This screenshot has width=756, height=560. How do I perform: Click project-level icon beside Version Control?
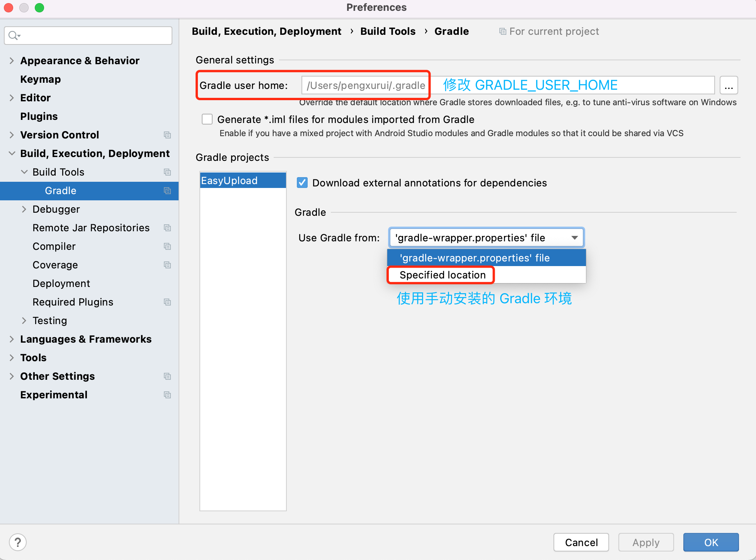point(167,135)
